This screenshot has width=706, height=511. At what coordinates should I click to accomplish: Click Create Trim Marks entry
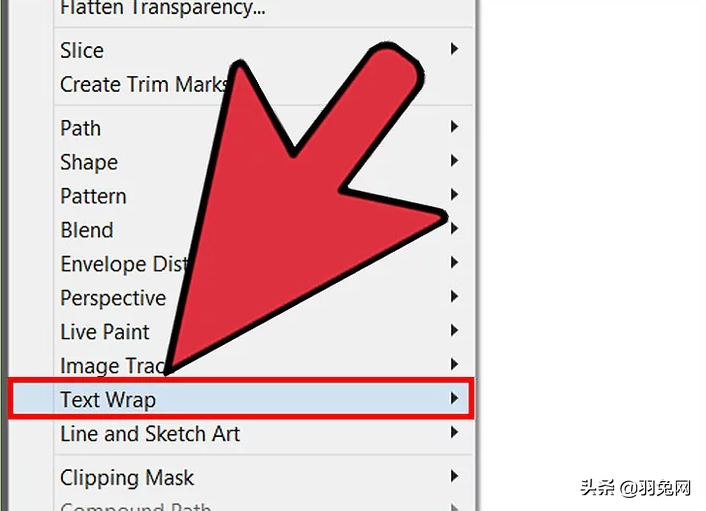pos(263,85)
